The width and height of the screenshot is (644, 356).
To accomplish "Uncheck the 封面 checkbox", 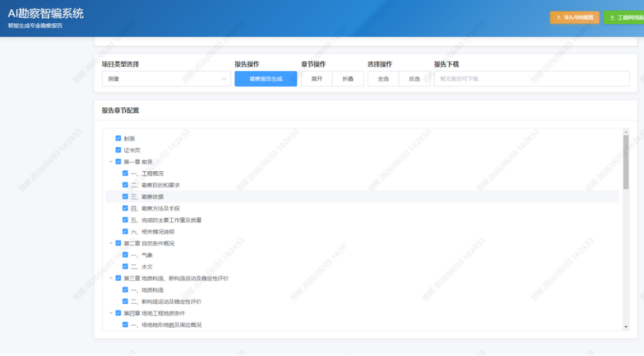I will [x=118, y=138].
